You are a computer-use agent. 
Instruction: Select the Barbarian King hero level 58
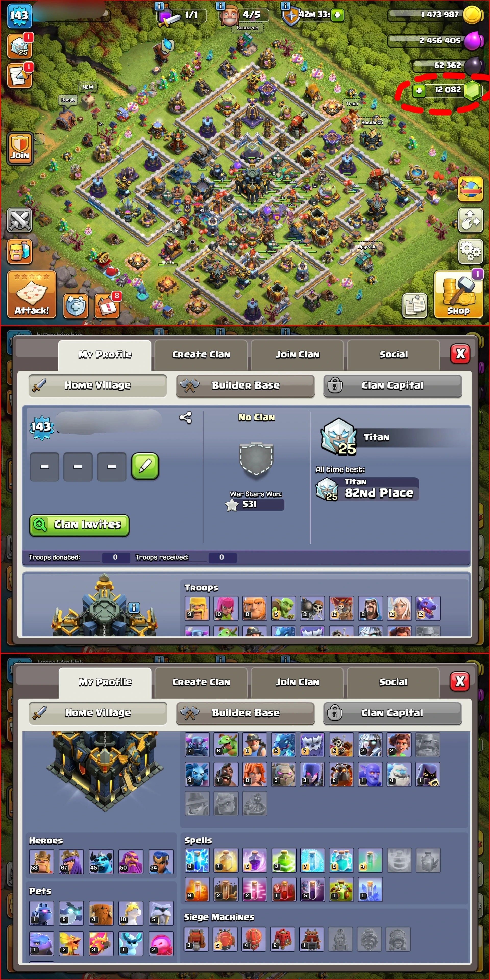41,861
